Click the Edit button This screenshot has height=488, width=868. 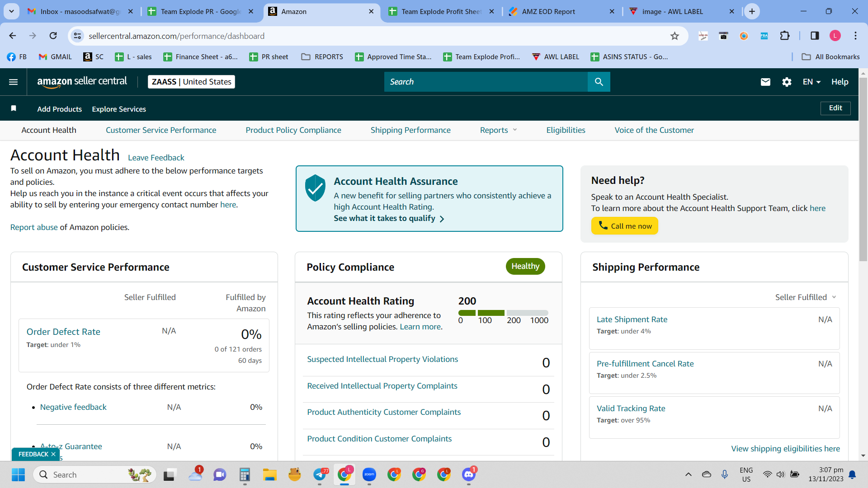pyautogui.click(x=835, y=108)
